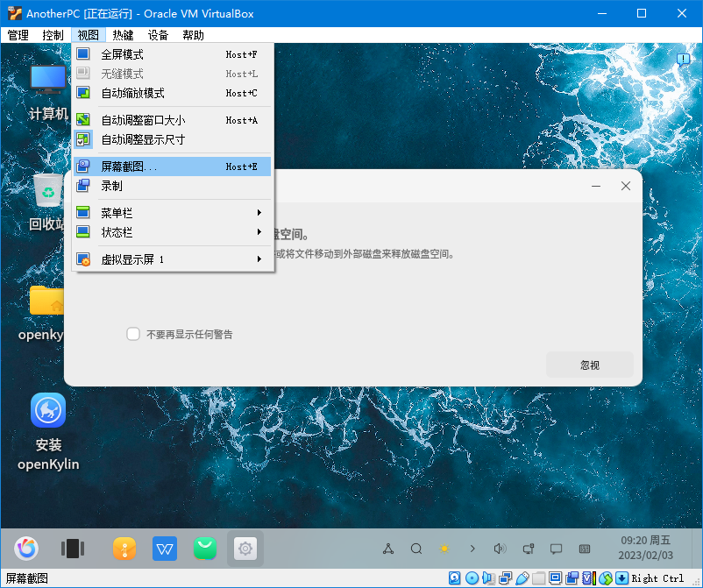Click the Right Ctrl host key label
The height and width of the screenshot is (588, 703).
[657, 578]
